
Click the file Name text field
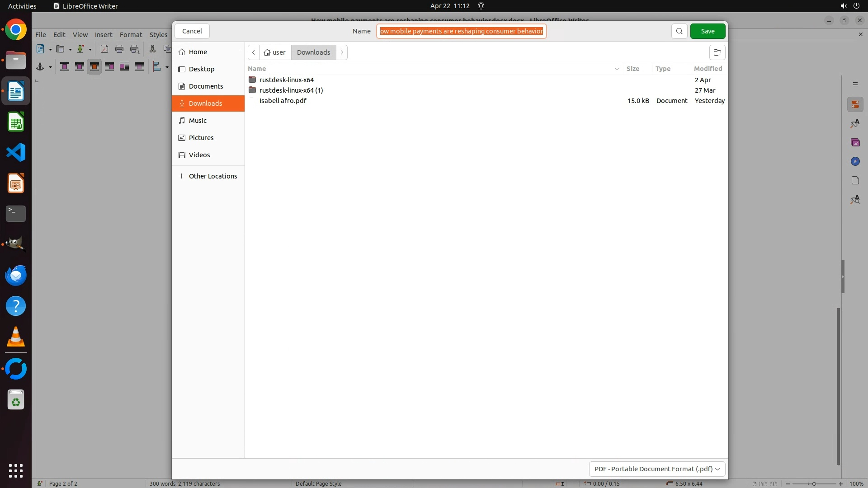461,31
